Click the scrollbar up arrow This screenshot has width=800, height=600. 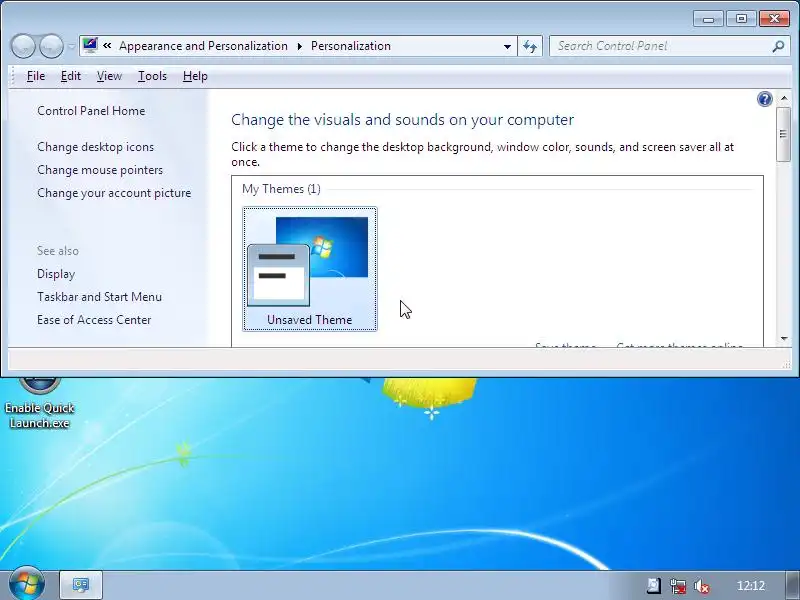pyautogui.click(x=784, y=97)
